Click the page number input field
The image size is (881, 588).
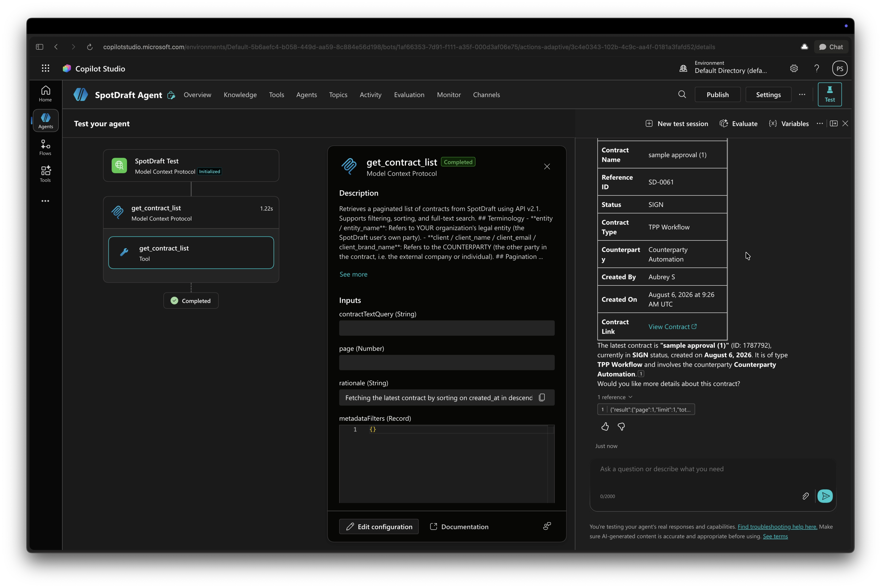tap(446, 363)
